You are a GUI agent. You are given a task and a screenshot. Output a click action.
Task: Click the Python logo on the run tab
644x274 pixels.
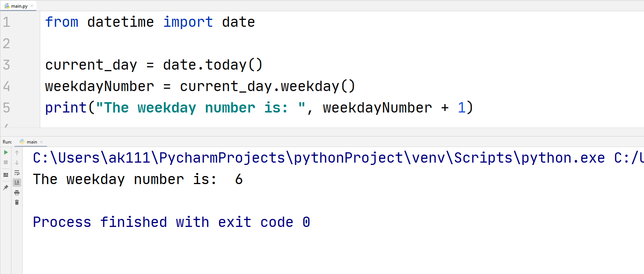point(23,142)
